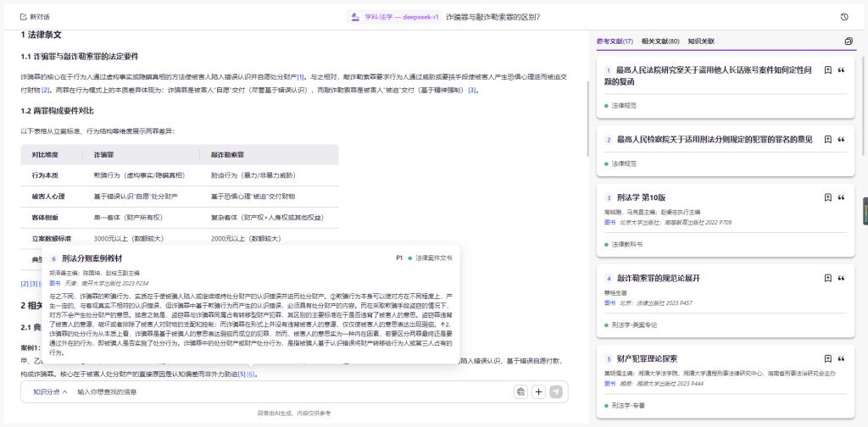The image size is (868, 427).
Task: Bookmark reference 4 敲诈勒索罪的规范论展开
Action: tap(827, 278)
